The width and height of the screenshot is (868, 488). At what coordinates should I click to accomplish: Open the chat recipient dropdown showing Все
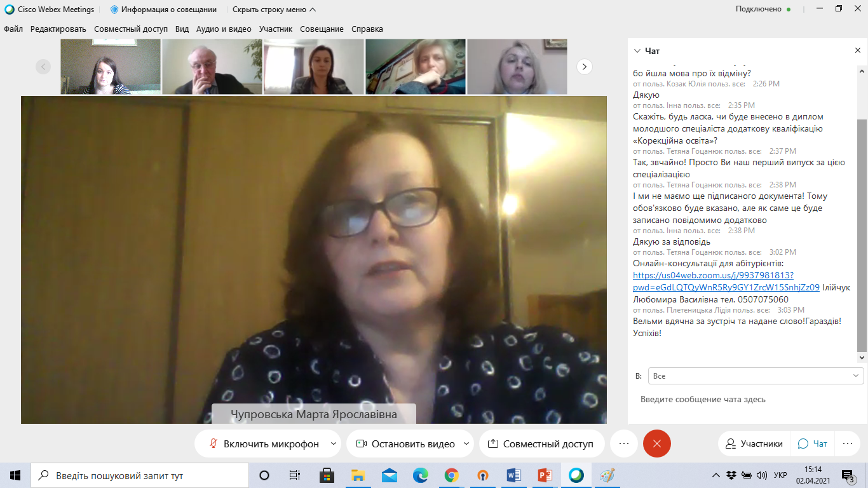[756, 376]
